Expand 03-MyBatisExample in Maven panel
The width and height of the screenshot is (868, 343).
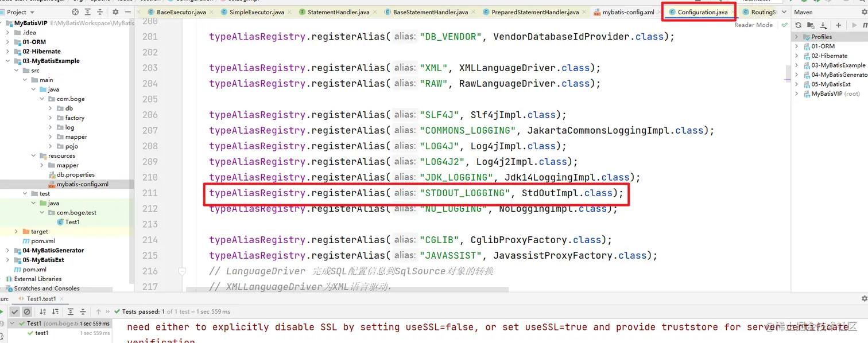pyautogui.click(x=797, y=65)
